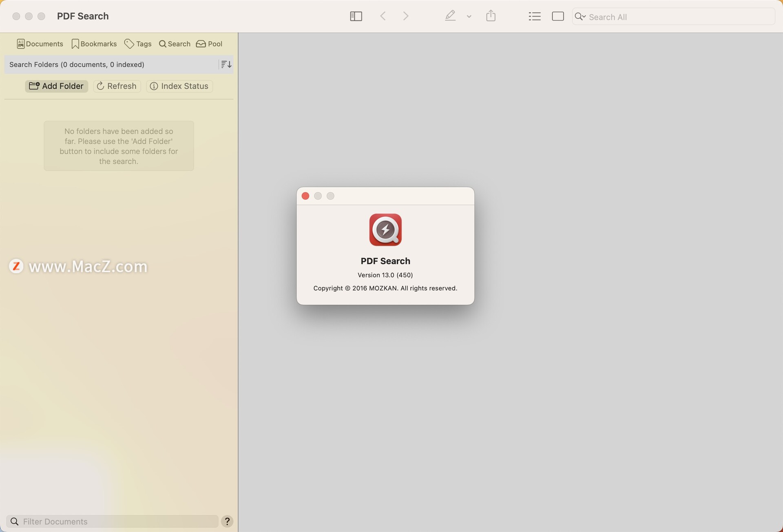Switch to the Bookmarks tab
The height and width of the screenshot is (532, 783).
pos(94,44)
